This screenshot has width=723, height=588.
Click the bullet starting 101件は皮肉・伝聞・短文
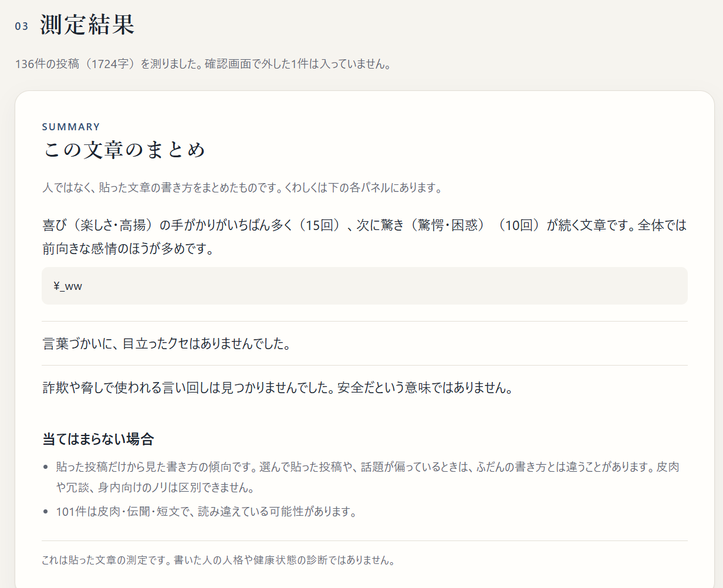pos(207,512)
